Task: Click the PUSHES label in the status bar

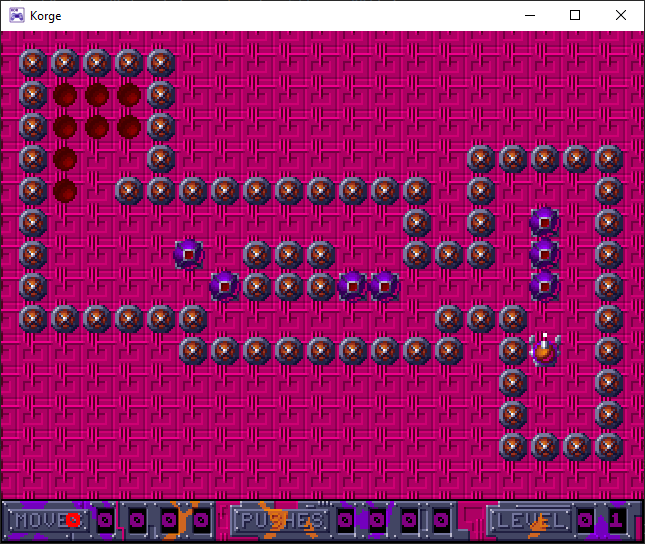Action: tap(282, 521)
